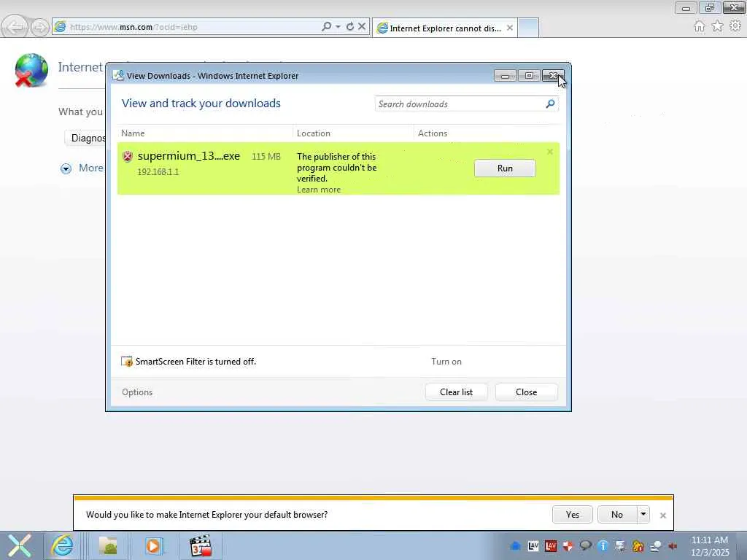Click the blue info circle tray icon

(x=603, y=546)
